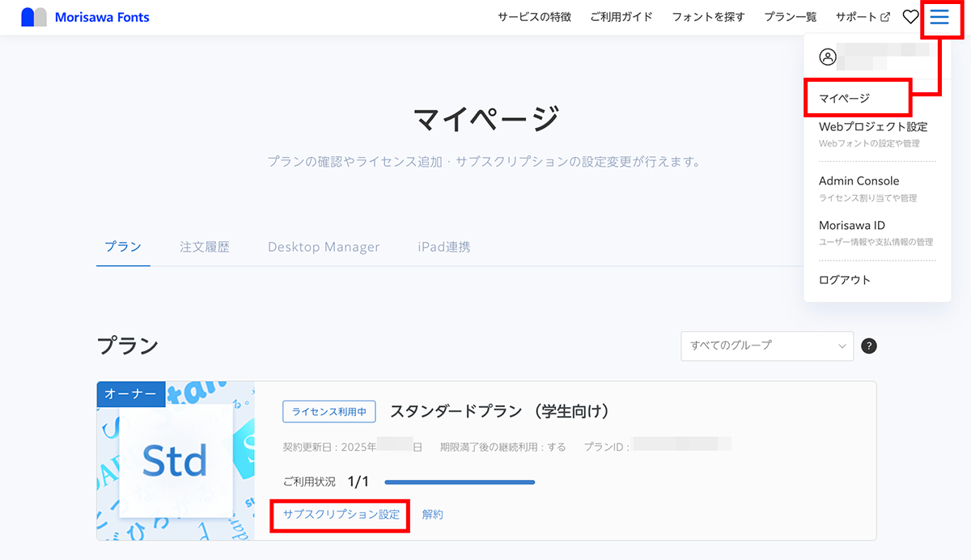Open the hamburger menu icon
The height and width of the screenshot is (560, 971).
[x=939, y=17]
